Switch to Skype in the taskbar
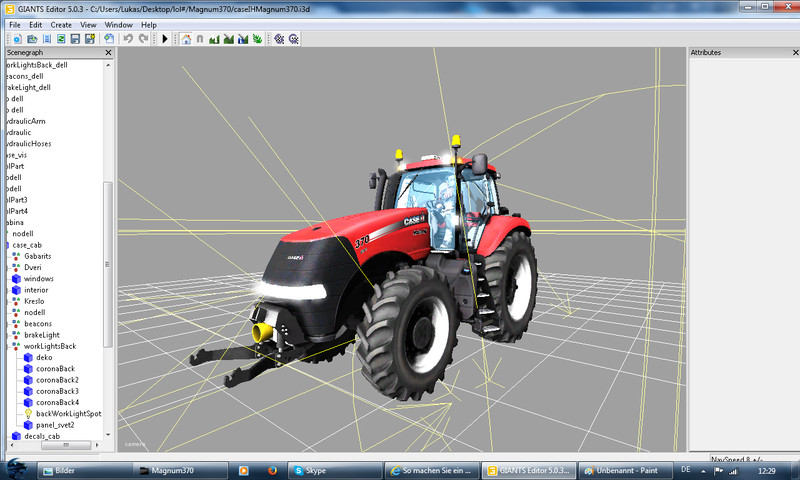The image size is (800, 480). (x=335, y=470)
